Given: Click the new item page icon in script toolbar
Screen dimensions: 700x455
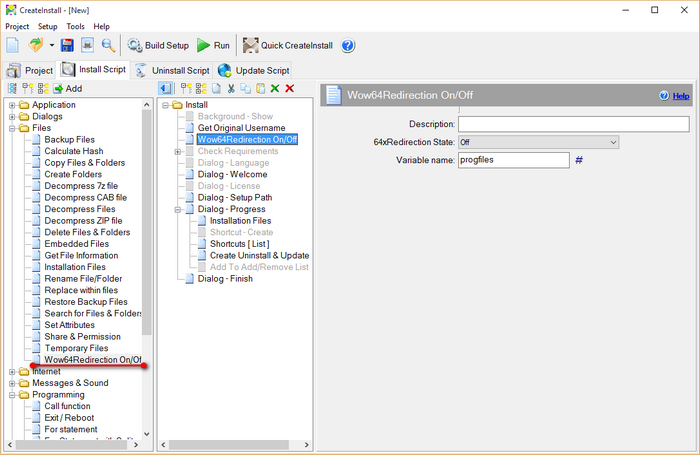Looking at the screenshot, I should tap(216, 88).
